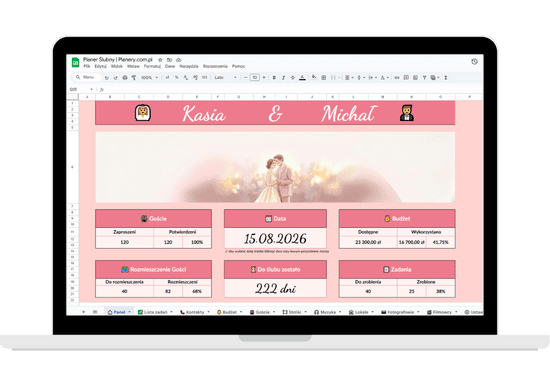Viewport: 550px width, 386px height.
Task: Select the '222 dni' countdown cell
Action: pos(275,288)
